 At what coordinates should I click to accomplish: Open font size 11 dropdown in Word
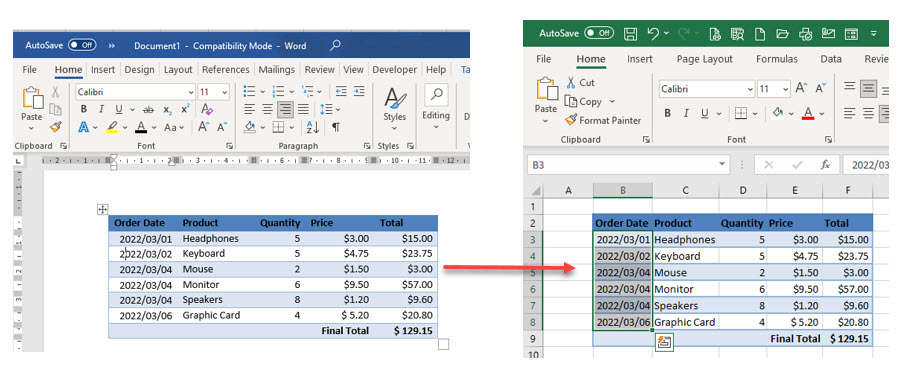pyautogui.click(x=225, y=92)
